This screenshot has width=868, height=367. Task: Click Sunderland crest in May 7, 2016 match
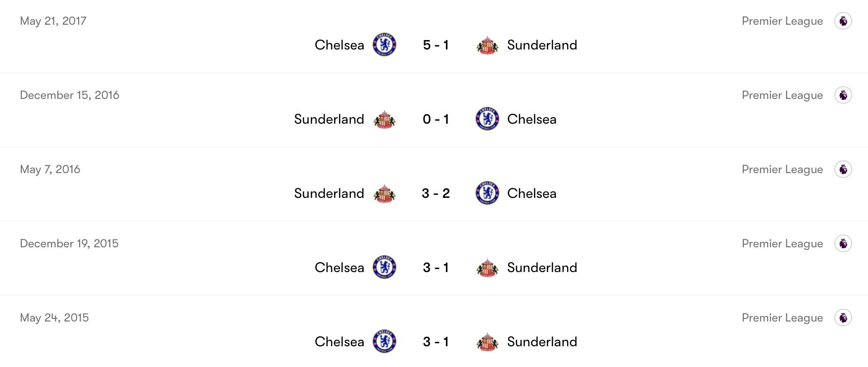pos(385,193)
